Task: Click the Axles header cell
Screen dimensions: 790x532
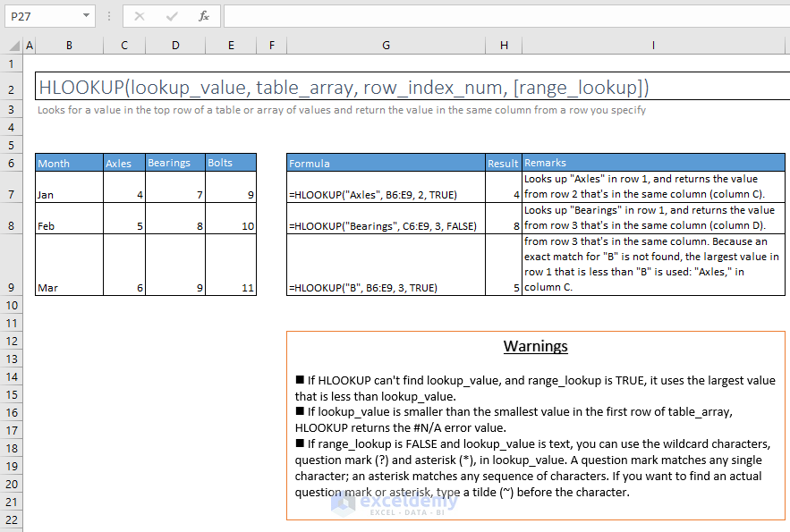Action: point(124,163)
